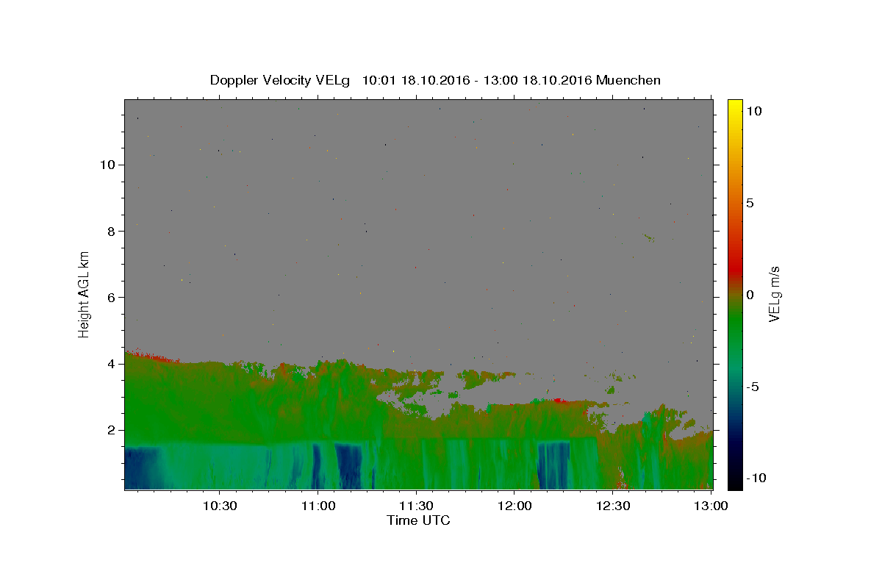This screenshot has height=588, width=882.
Task: Click the colorbar 0 value label
Action: (750, 295)
